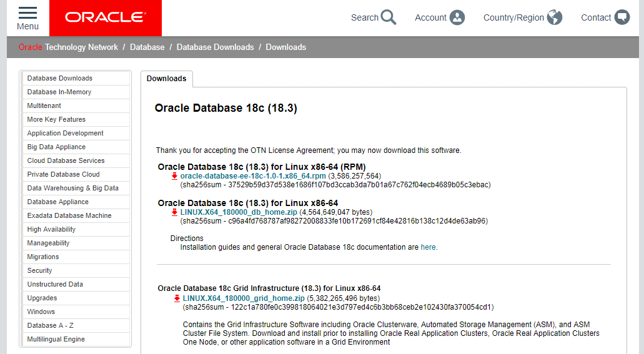
Task: Click the grid_home sha256sum text line
Action: tap(339, 307)
